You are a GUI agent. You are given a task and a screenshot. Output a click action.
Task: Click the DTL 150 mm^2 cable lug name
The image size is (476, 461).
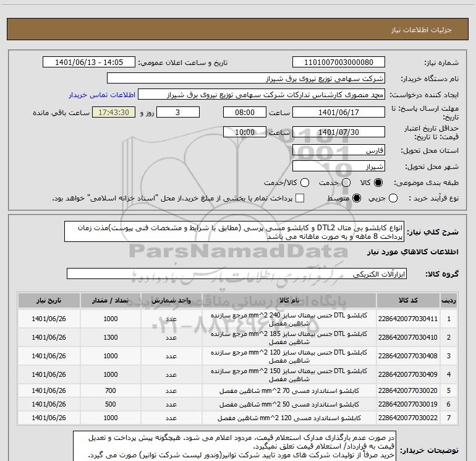[x=289, y=375]
